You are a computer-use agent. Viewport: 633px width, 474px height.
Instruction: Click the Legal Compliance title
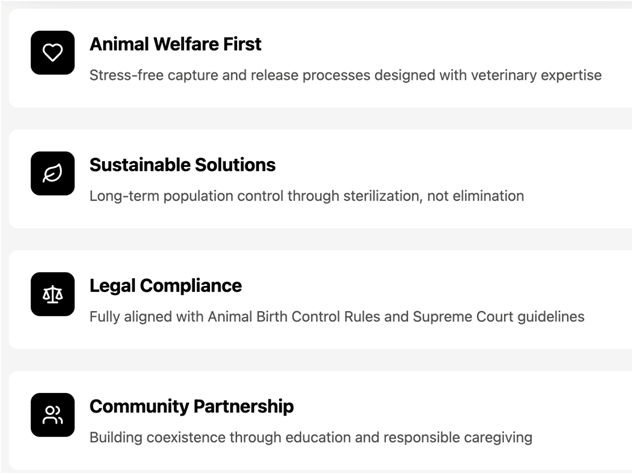pyautogui.click(x=165, y=286)
